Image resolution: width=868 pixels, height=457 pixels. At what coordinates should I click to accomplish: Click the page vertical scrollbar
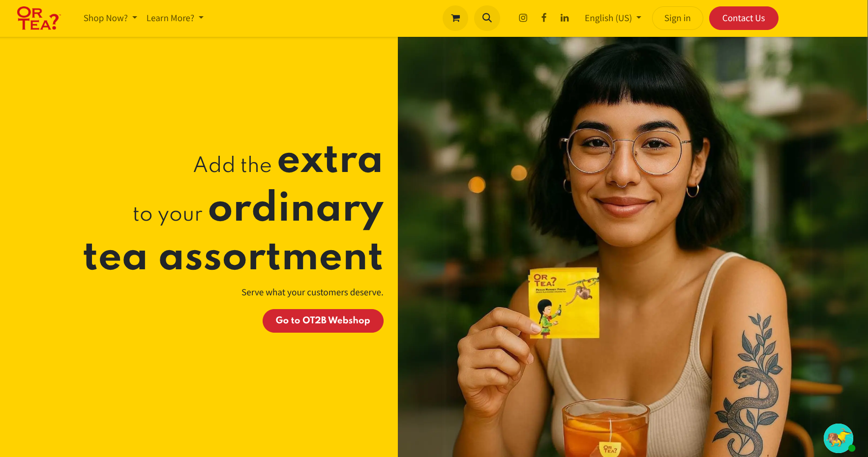point(867,79)
